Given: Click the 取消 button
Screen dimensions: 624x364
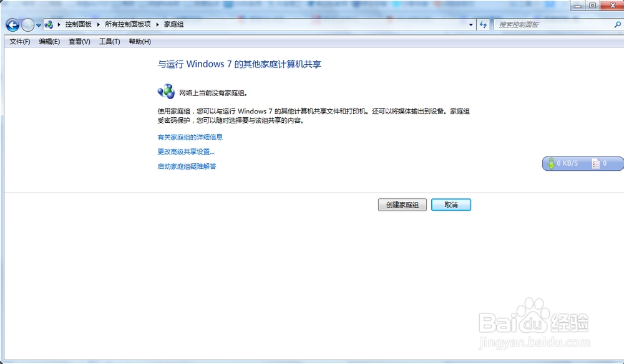Looking at the screenshot, I should [x=451, y=204].
